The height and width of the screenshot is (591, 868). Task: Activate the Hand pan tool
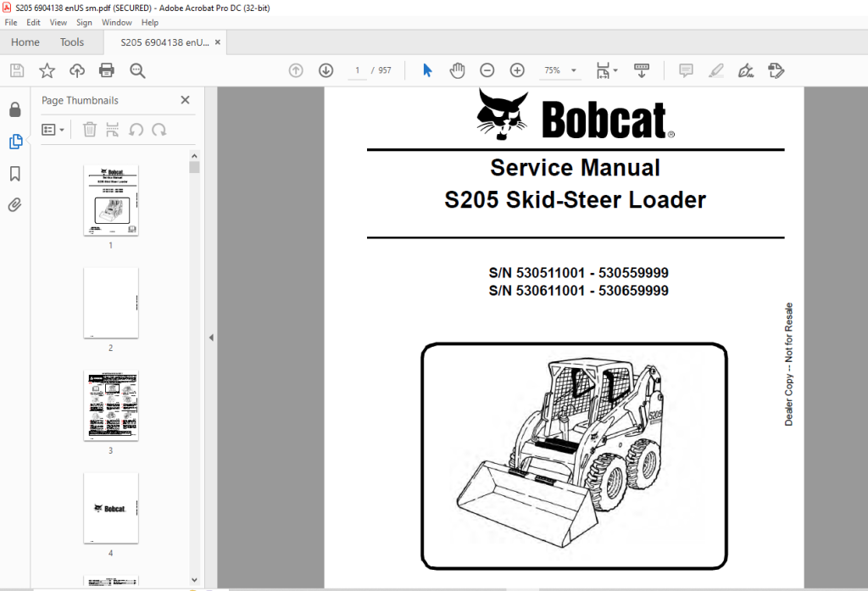click(x=457, y=70)
